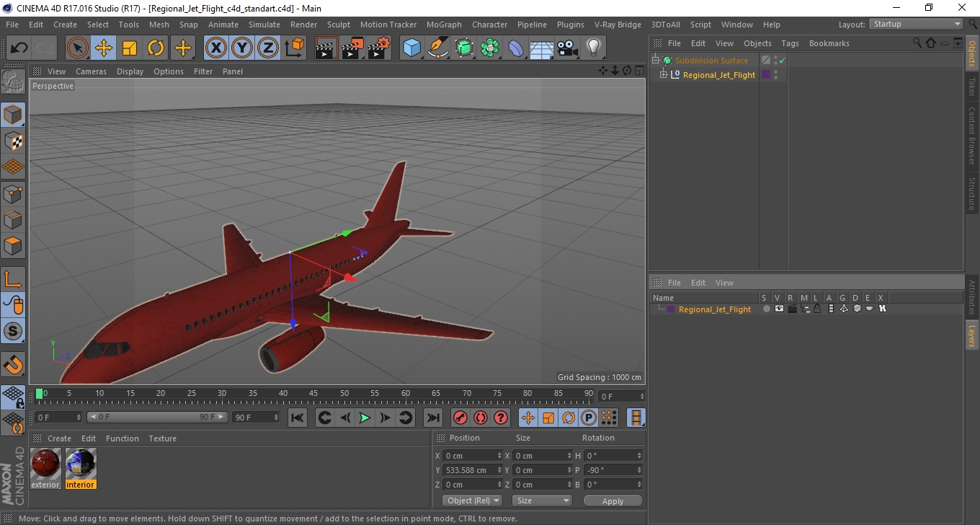980x525 pixels.
Task: Select the Live Selection tool
Action: coord(78,48)
